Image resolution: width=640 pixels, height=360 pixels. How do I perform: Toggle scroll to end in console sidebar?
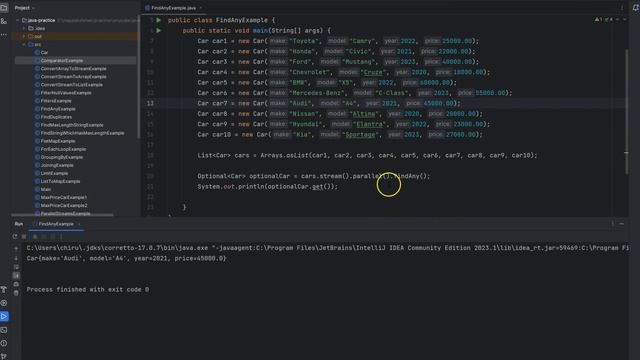click(16, 276)
